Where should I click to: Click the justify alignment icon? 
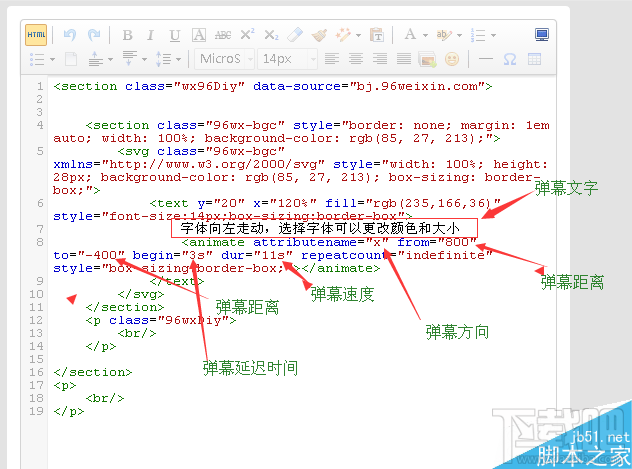404,59
